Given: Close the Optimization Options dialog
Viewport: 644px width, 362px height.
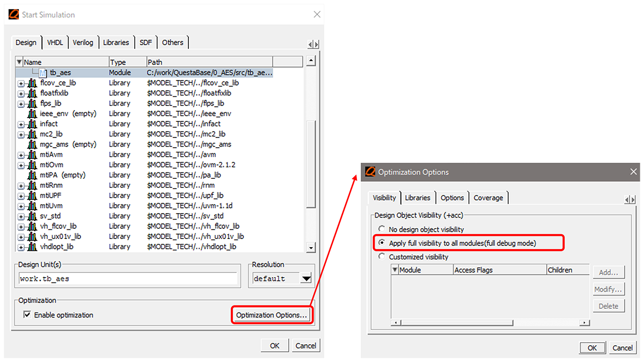Looking at the screenshot, I should (633, 172).
